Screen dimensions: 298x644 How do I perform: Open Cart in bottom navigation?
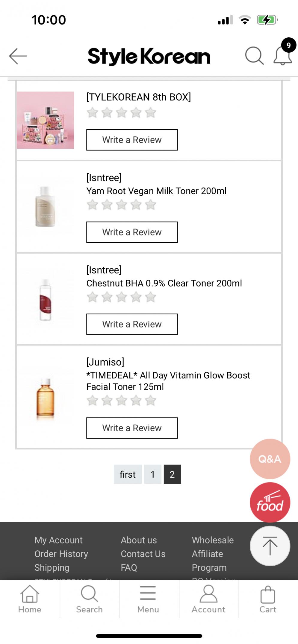[x=268, y=599]
